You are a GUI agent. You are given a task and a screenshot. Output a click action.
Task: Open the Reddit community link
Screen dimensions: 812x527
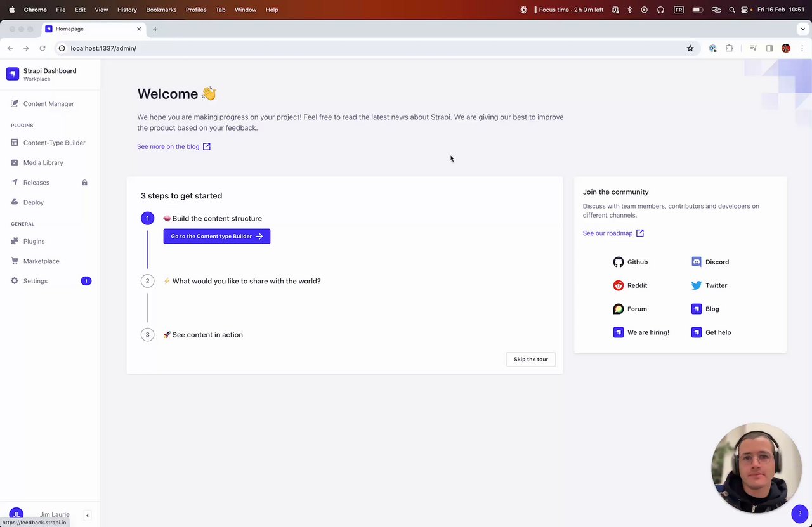click(630, 285)
